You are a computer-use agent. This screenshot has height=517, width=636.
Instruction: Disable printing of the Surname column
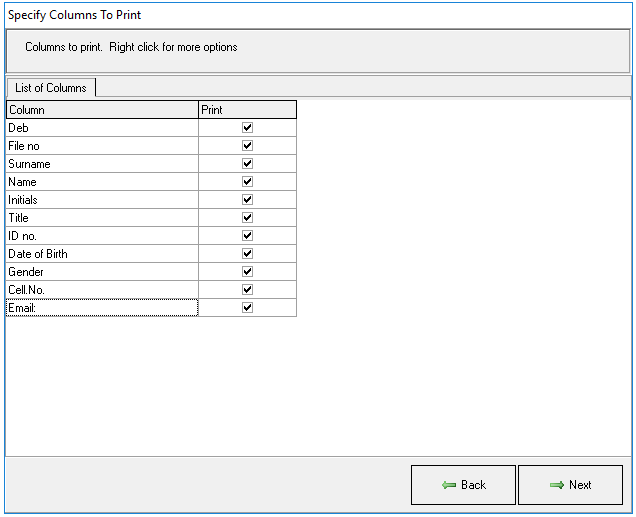coord(247,163)
